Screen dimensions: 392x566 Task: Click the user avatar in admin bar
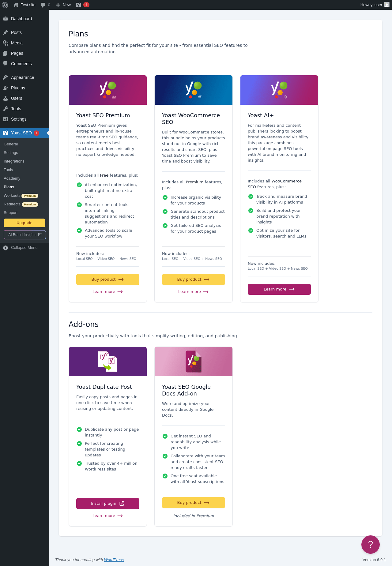(387, 5)
